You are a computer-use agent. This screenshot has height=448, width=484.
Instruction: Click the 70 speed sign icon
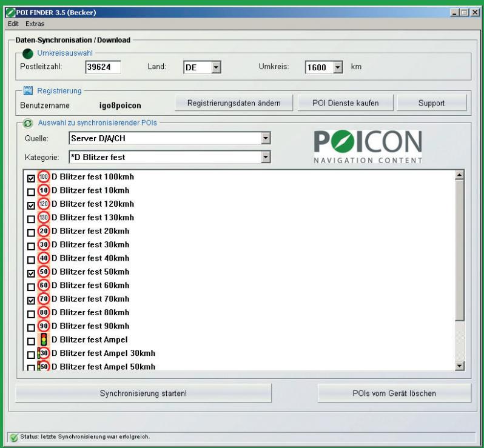click(x=44, y=299)
